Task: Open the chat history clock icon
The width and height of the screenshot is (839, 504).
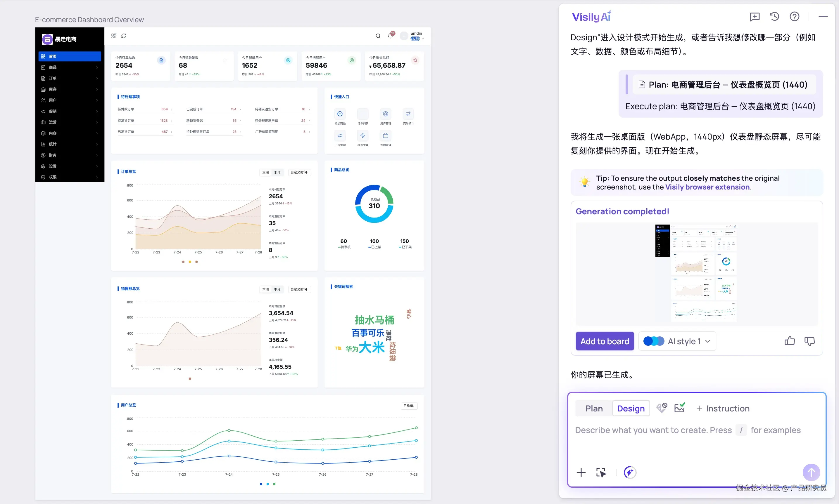Action: pos(774,16)
